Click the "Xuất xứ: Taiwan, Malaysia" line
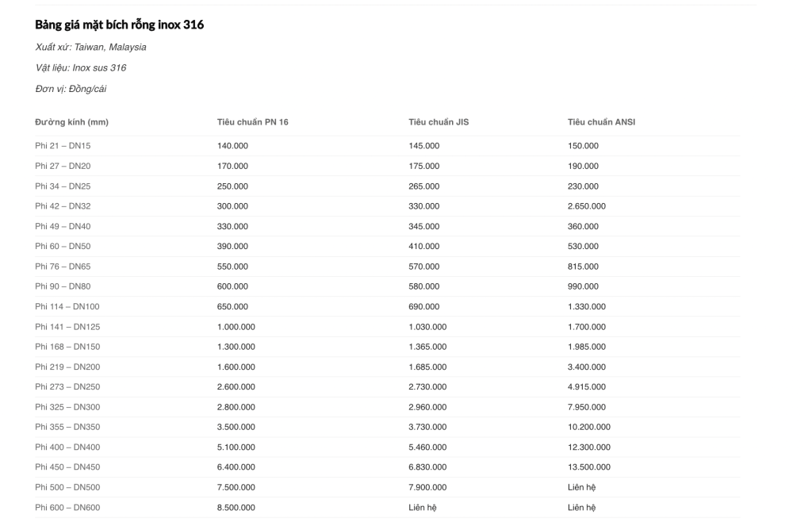The height and width of the screenshot is (526, 812). pyautogui.click(x=90, y=48)
